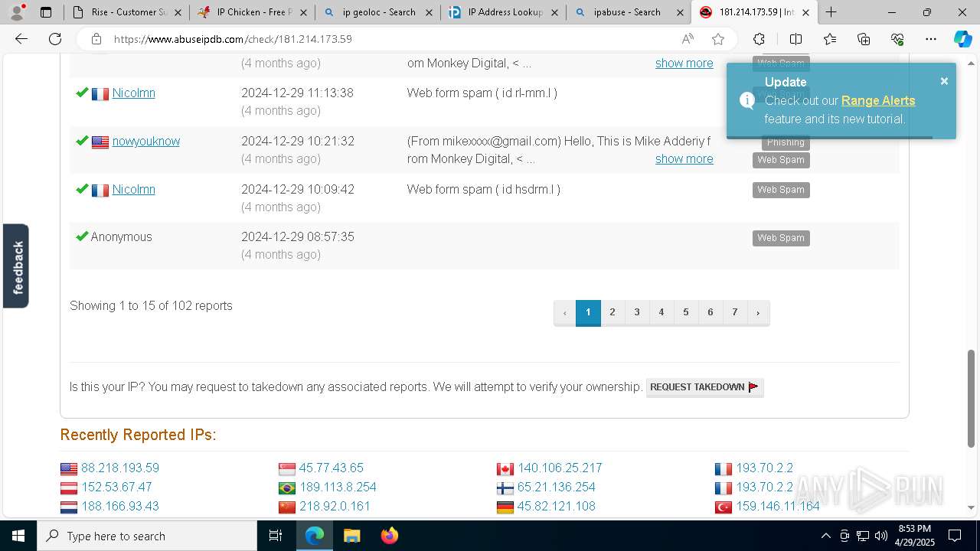Switch to Rise - Customer tab
This screenshot has height=551, width=980.
tap(126, 12)
